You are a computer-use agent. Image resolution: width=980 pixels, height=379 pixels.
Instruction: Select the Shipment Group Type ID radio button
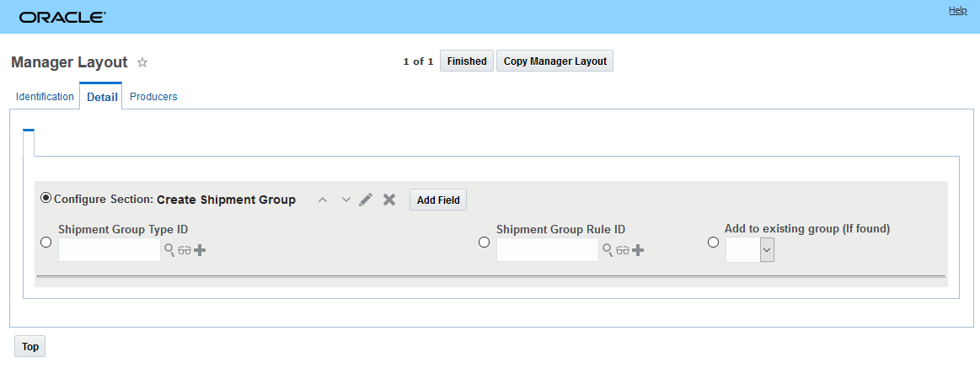point(46,243)
